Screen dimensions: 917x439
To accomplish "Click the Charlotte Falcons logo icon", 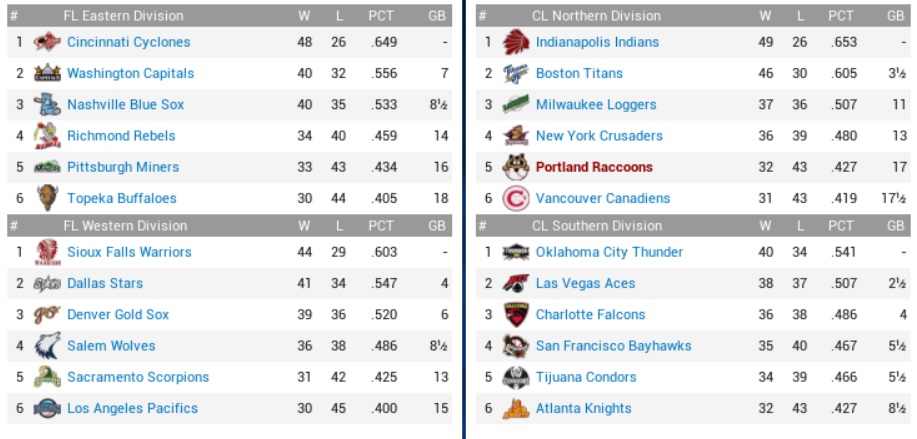I will (x=515, y=314).
